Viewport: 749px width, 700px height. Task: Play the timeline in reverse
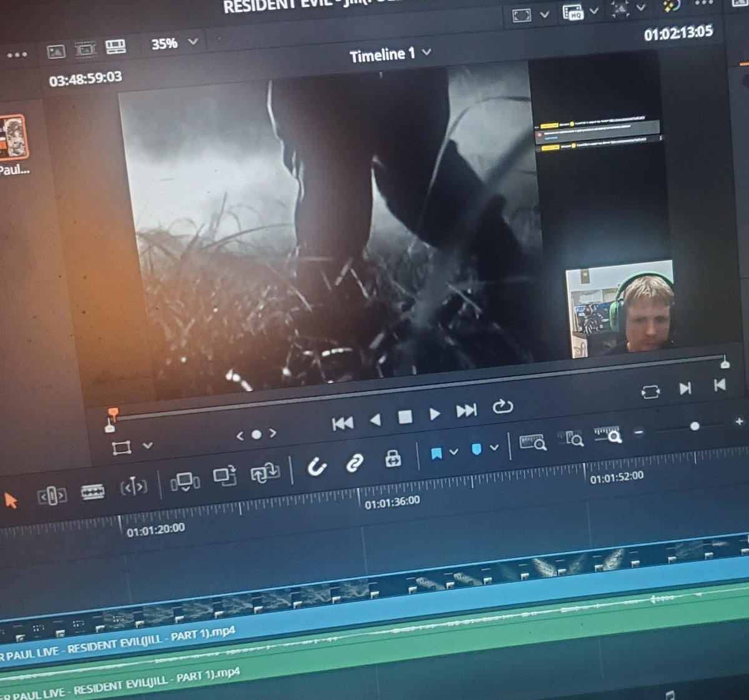pyautogui.click(x=375, y=420)
